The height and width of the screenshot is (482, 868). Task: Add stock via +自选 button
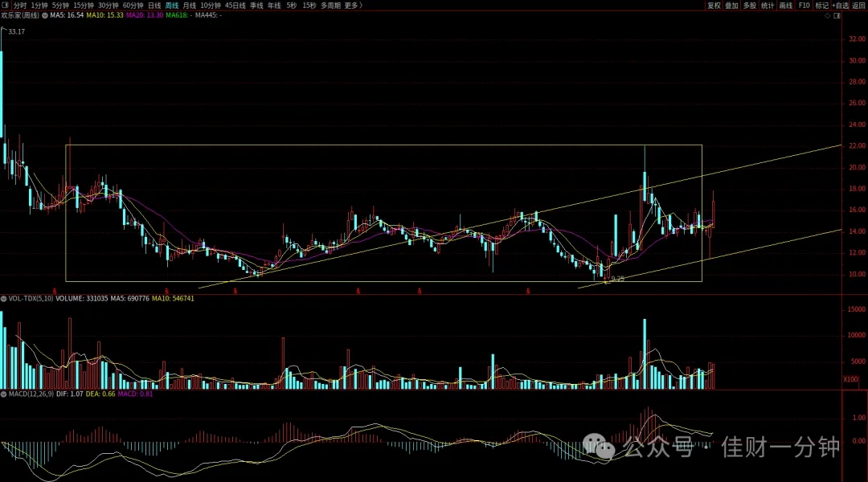click(x=841, y=6)
